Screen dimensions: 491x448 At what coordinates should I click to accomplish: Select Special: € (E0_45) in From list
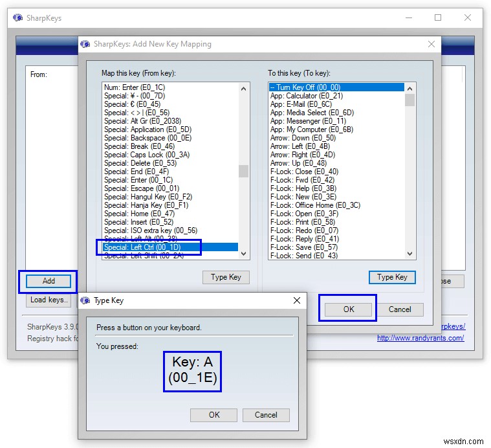[x=170, y=104]
